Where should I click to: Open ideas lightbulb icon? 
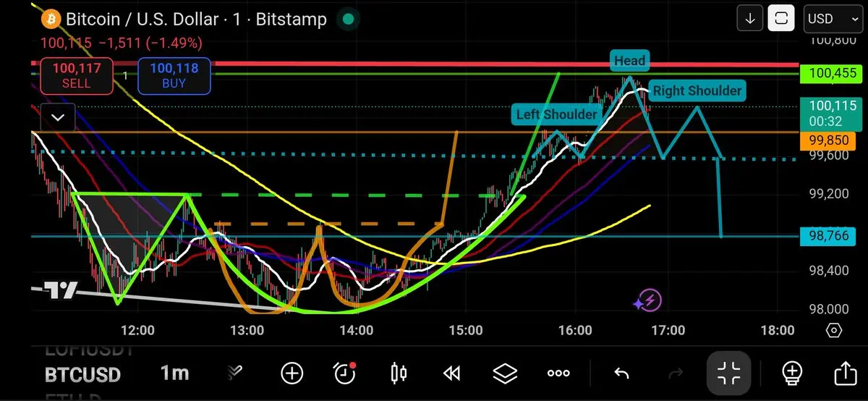[x=792, y=373]
